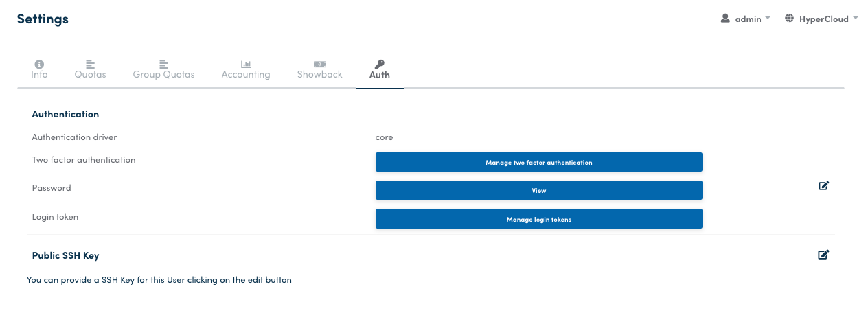Click the Showback money bill icon
868x311 pixels.
click(x=319, y=64)
